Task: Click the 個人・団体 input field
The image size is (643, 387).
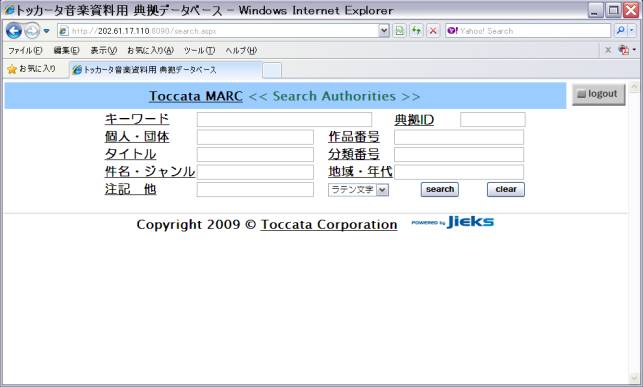Action: click(x=255, y=137)
